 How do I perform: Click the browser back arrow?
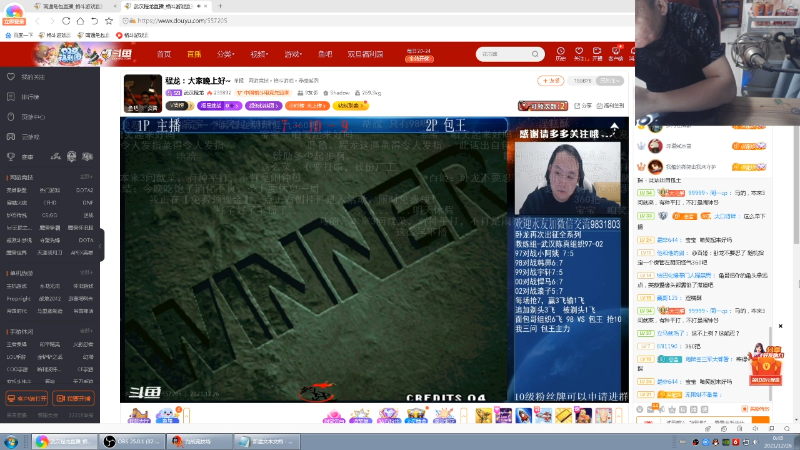tap(37, 21)
